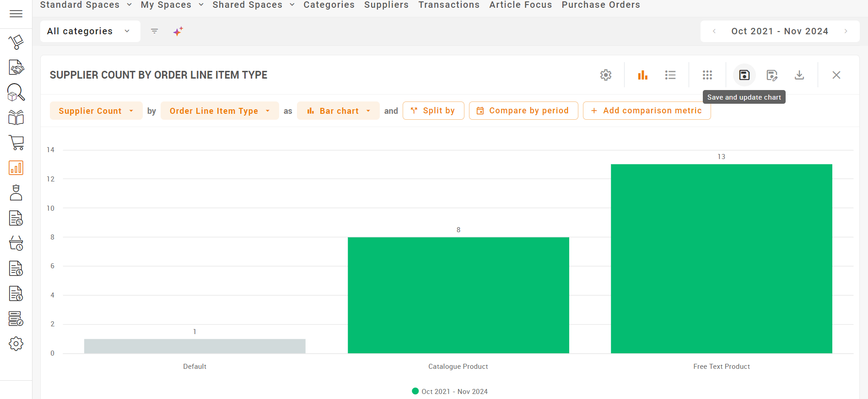Open the Order Line Item Type dropdown
This screenshot has width=868, height=399.
tap(220, 111)
